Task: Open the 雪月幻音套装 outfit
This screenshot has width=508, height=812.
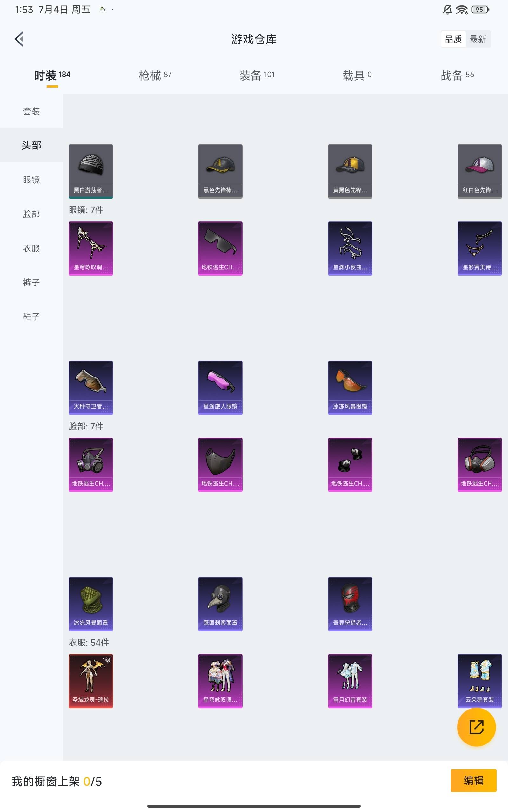Action: pyautogui.click(x=350, y=681)
